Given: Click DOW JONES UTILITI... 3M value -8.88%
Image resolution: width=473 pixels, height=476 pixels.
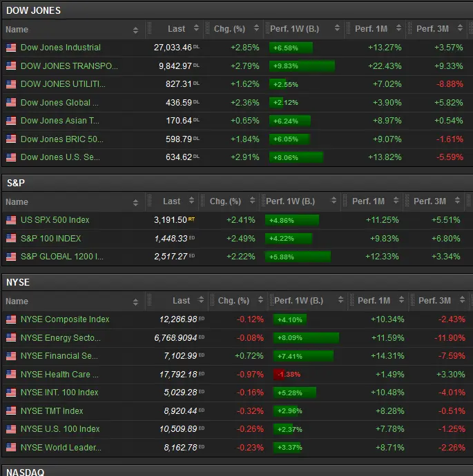Looking at the screenshot, I should click(x=450, y=84).
